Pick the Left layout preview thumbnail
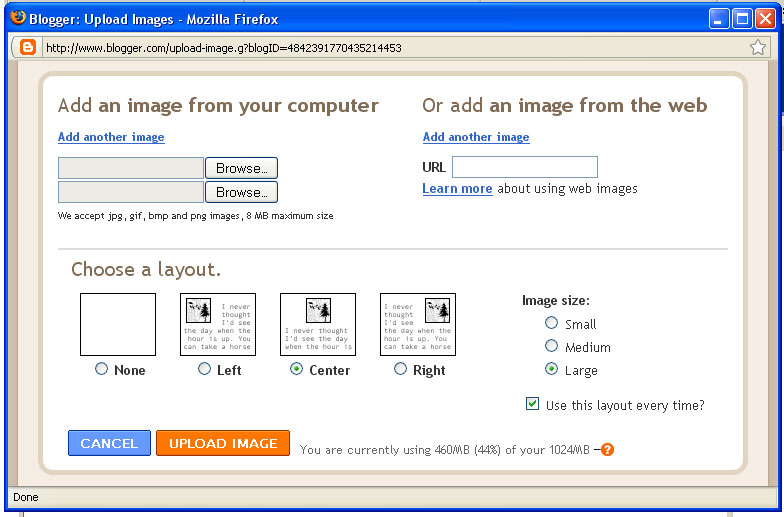The height and width of the screenshot is (517, 784). click(218, 324)
